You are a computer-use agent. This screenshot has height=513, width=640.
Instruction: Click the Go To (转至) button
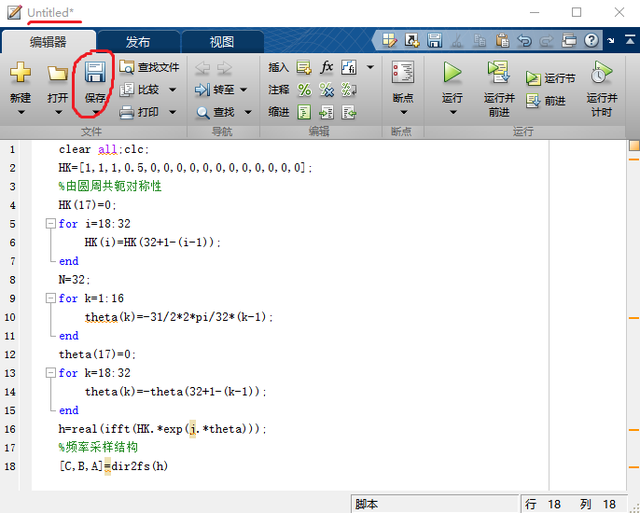[215, 89]
